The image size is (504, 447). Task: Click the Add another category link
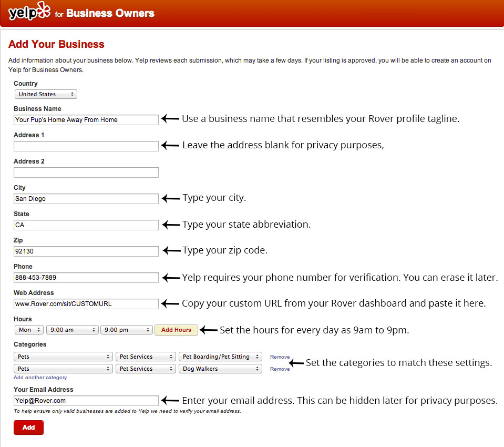[x=40, y=378]
